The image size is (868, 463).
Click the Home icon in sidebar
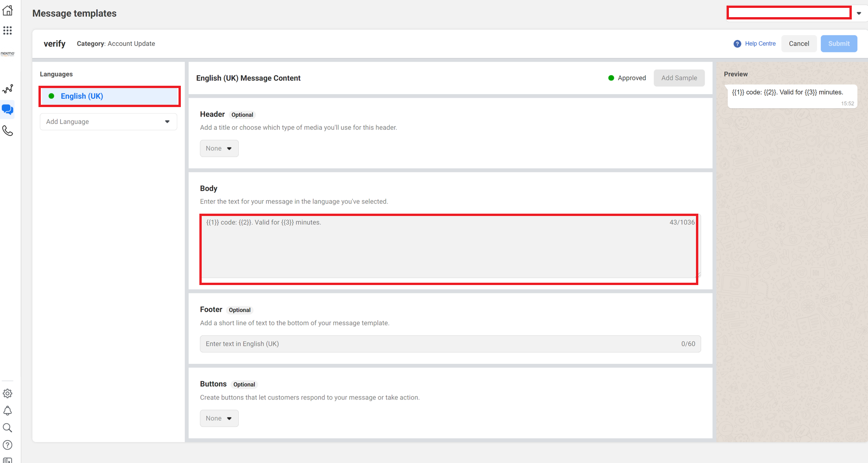(x=8, y=10)
